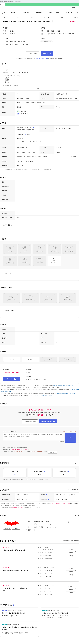Open the 취업지원 top menu
The height and width of the screenshot is (644, 79).
[26, 12]
